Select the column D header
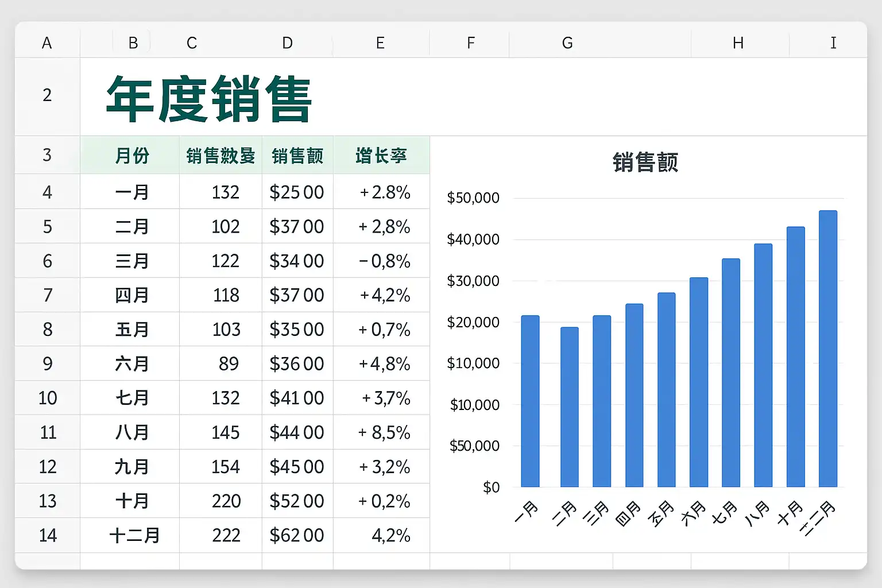 pos(287,43)
